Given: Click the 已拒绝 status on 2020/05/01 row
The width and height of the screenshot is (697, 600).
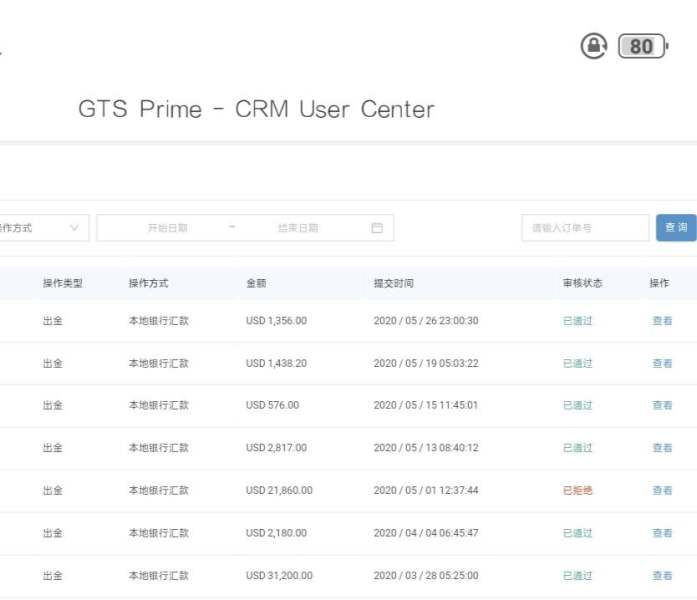Looking at the screenshot, I should [x=578, y=491].
